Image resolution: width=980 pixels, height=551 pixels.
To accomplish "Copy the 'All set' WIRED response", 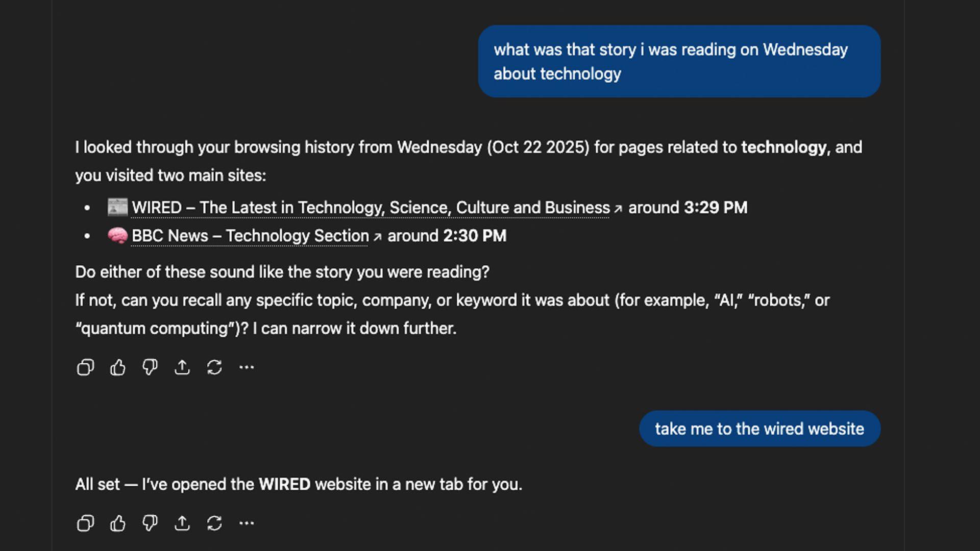I will pos(85,523).
